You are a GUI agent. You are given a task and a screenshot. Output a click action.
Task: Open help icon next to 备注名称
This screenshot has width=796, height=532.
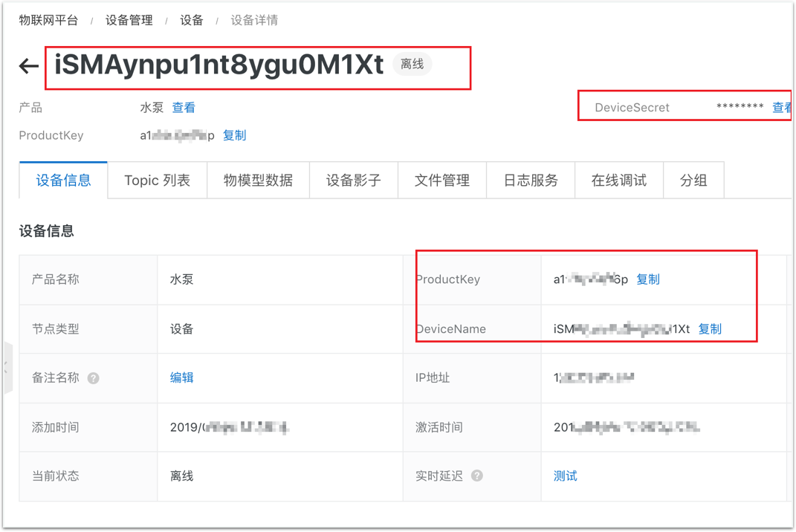point(94,378)
